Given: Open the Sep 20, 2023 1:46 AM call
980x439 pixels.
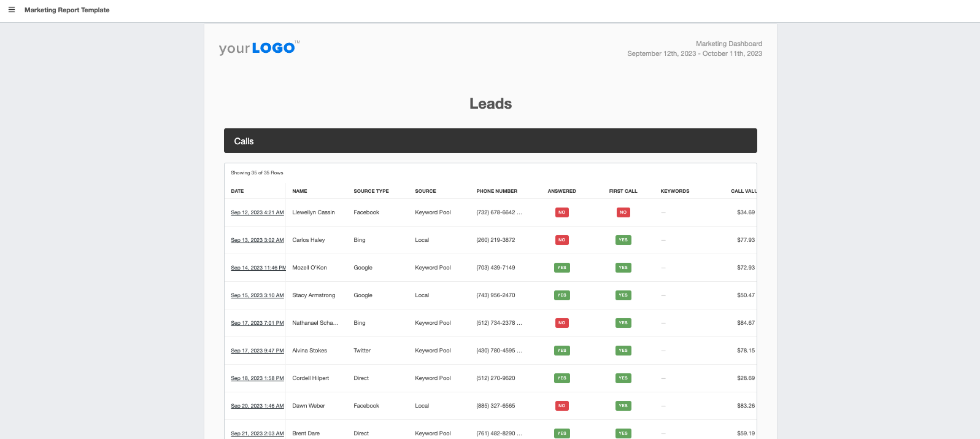Looking at the screenshot, I should [257, 406].
